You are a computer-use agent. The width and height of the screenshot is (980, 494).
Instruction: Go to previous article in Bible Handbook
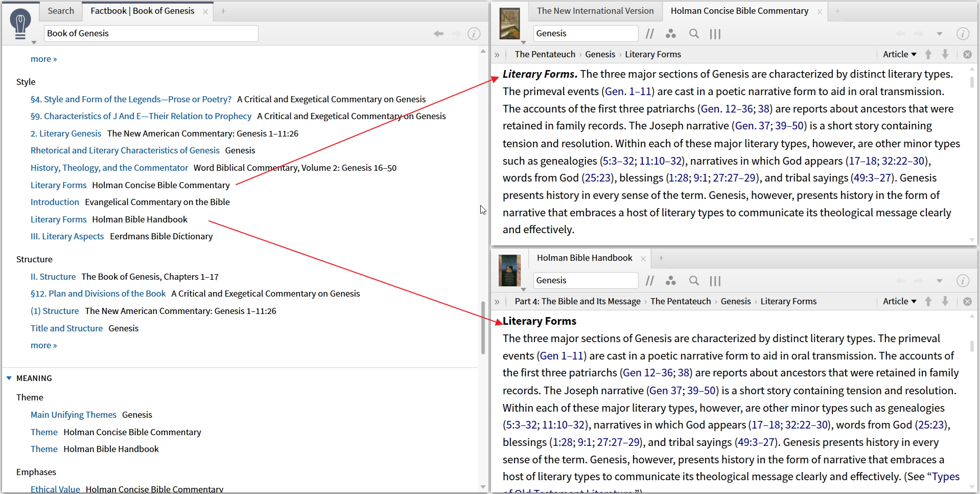tap(928, 301)
